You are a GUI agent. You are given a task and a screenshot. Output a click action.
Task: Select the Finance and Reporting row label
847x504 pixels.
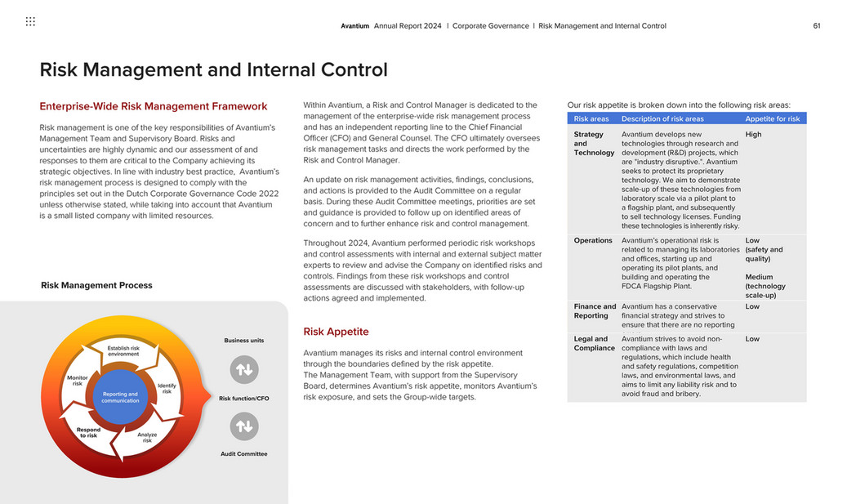pos(595,310)
